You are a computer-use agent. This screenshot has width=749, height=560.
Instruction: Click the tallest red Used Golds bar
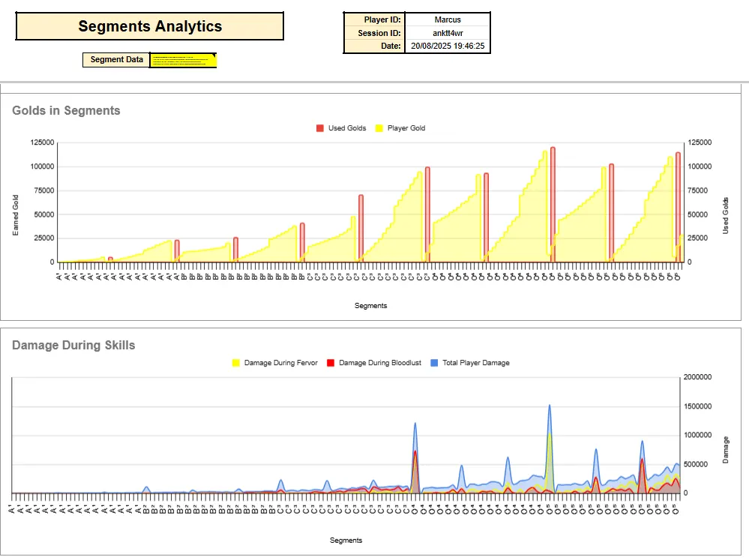553,202
